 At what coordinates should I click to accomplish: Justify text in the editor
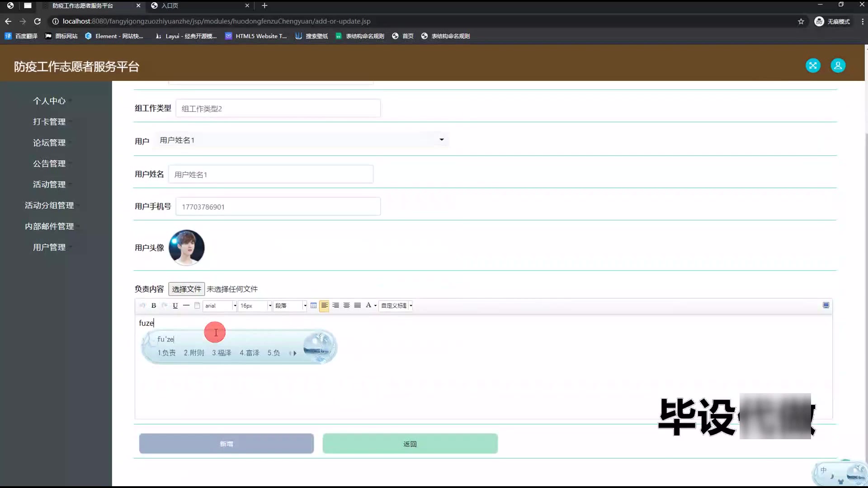(357, 305)
